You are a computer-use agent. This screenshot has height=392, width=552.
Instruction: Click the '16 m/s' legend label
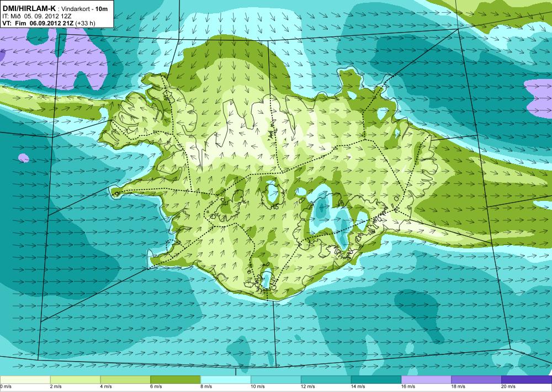click(408, 386)
